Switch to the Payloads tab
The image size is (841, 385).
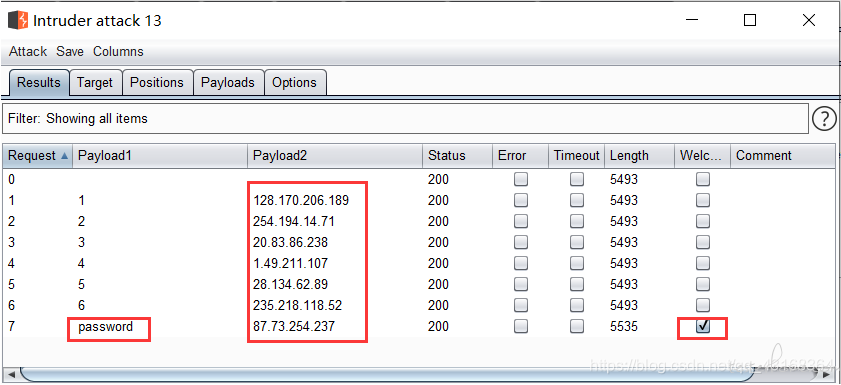click(x=228, y=83)
